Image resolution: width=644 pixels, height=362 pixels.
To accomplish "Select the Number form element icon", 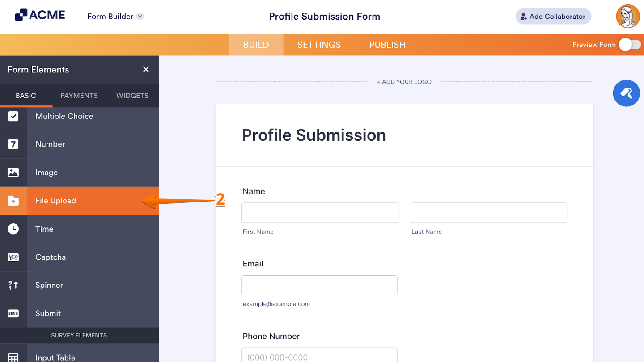I will 13,144.
